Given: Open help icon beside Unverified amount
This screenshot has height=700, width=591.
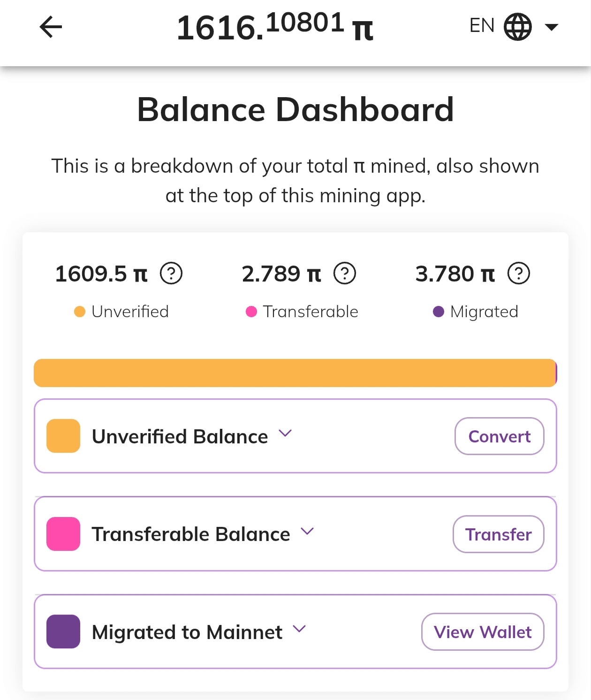Looking at the screenshot, I should pos(171,274).
